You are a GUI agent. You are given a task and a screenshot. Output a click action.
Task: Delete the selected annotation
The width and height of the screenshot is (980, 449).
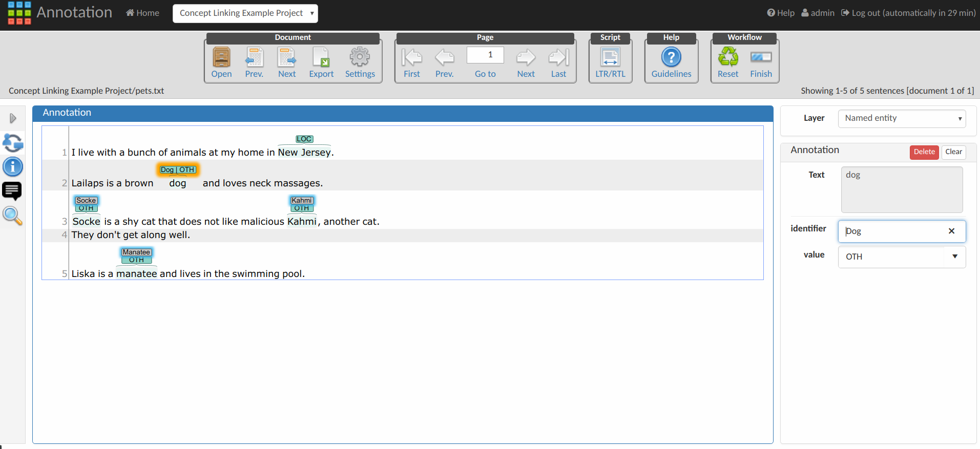click(x=924, y=152)
